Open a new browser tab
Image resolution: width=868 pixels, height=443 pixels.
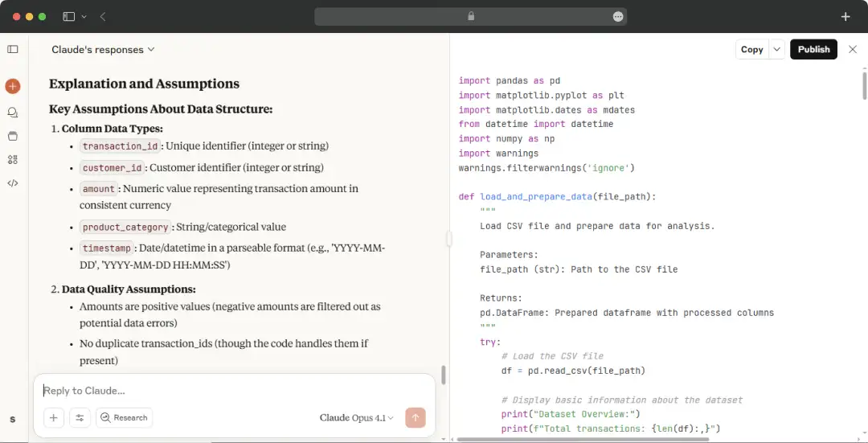click(x=845, y=17)
